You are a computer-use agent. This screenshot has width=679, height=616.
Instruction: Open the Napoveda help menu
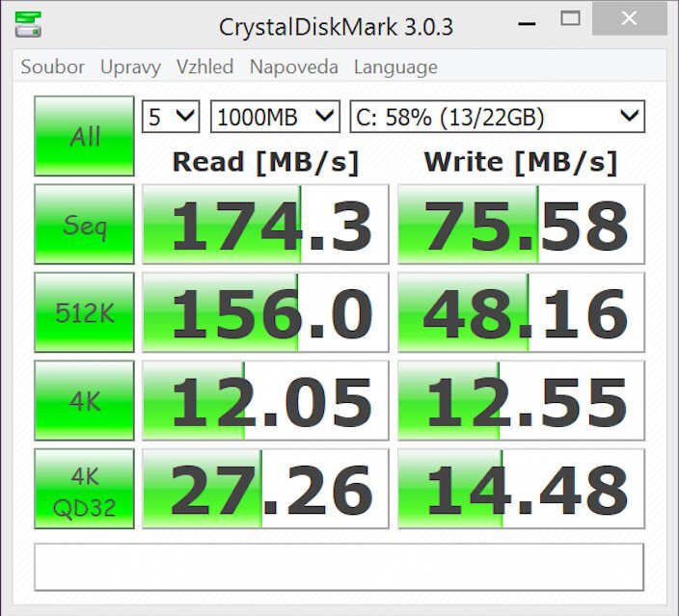(293, 67)
